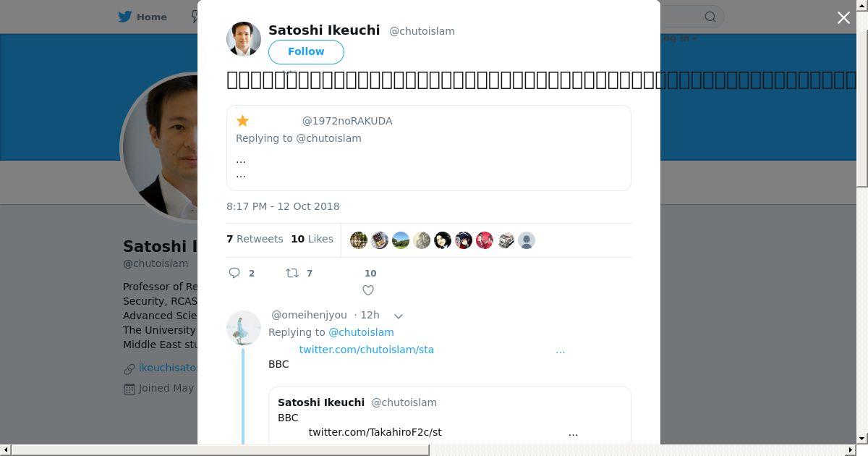Screen dimensions: 868x456
Task: Click the first liker's avatar
Action: (359, 240)
